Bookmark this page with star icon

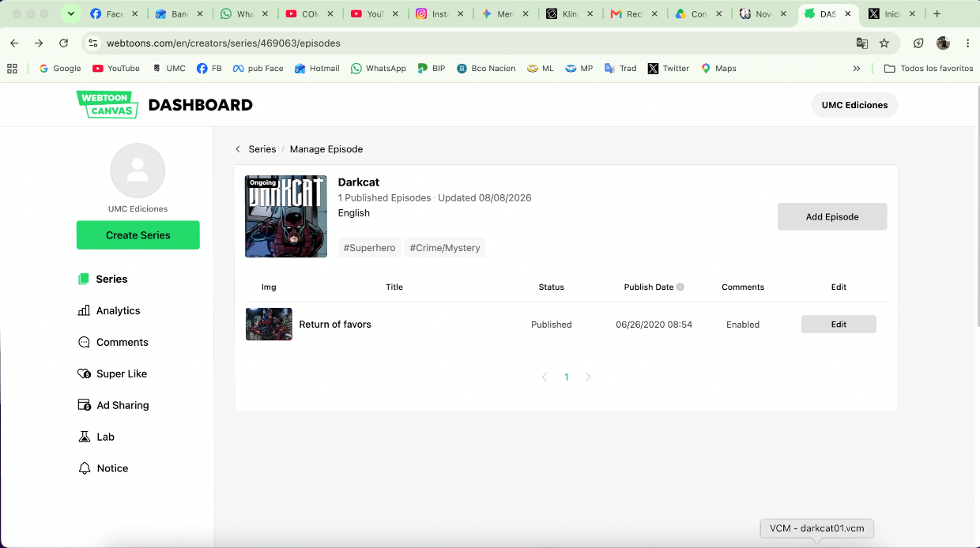884,43
